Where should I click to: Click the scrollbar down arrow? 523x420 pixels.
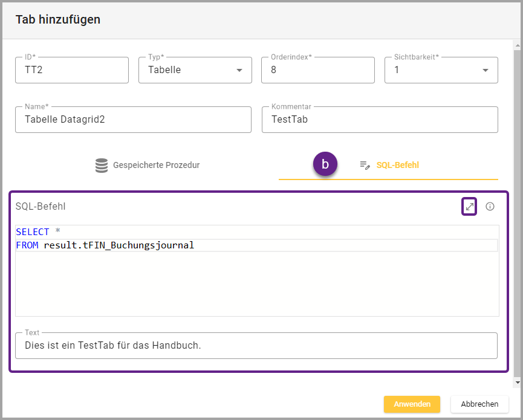tap(516, 382)
